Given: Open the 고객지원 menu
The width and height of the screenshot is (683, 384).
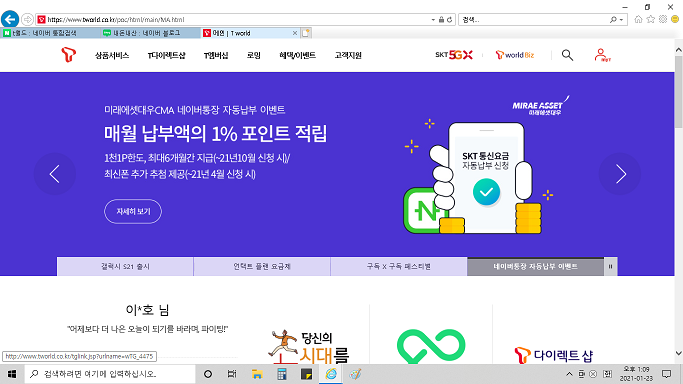Looking at the screenshot, I should 348,55.
